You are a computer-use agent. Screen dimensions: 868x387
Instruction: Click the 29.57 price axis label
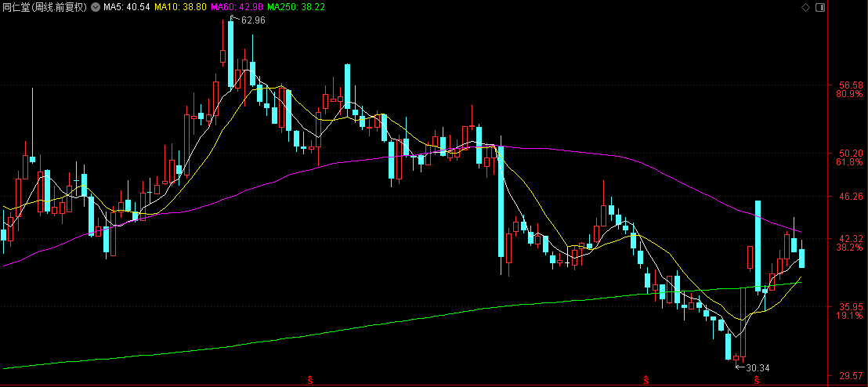pos(851,377)
